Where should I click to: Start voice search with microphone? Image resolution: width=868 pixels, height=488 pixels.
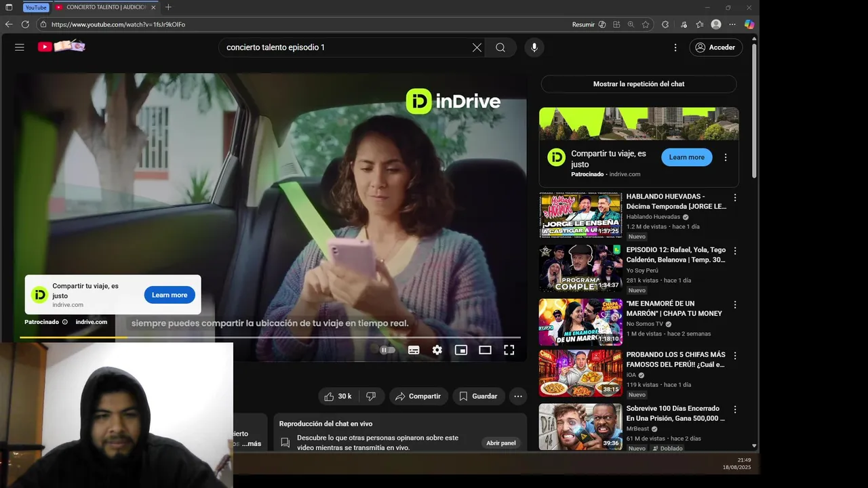pyautogui.click(x=534, y=47)
